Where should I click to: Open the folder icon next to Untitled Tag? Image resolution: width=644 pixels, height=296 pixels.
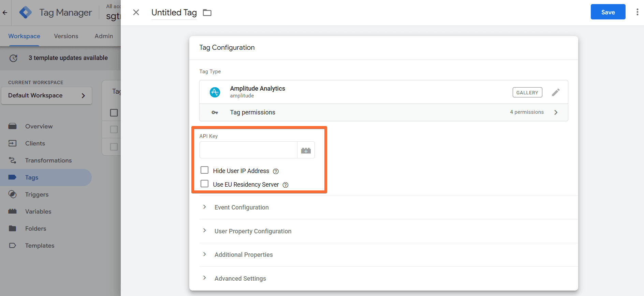pyautogui.click(x=207, y=13)
